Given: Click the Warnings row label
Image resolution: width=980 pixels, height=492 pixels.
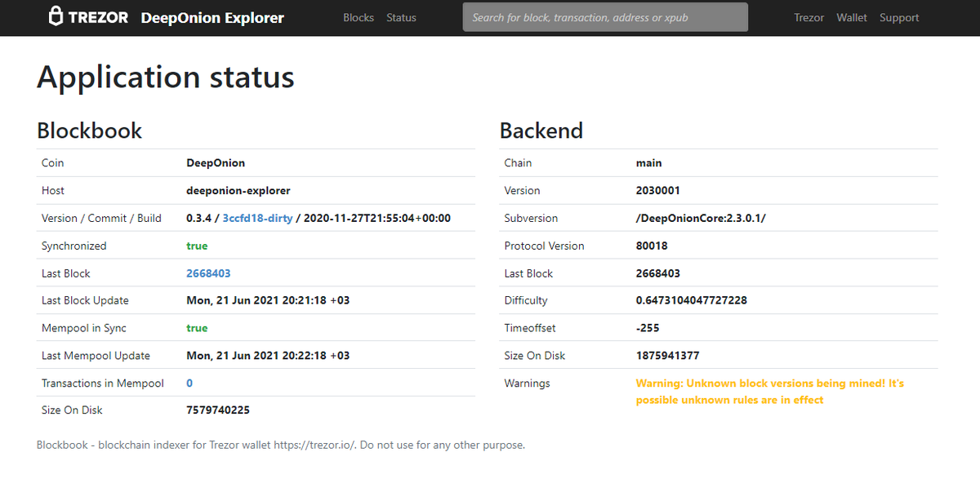Looking at the screenshot, I should [x=528, y=383].
